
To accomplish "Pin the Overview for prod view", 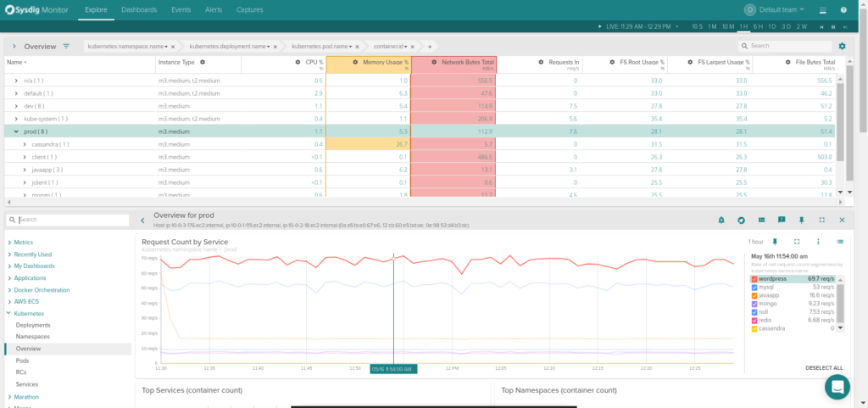I will click(802, 221).
